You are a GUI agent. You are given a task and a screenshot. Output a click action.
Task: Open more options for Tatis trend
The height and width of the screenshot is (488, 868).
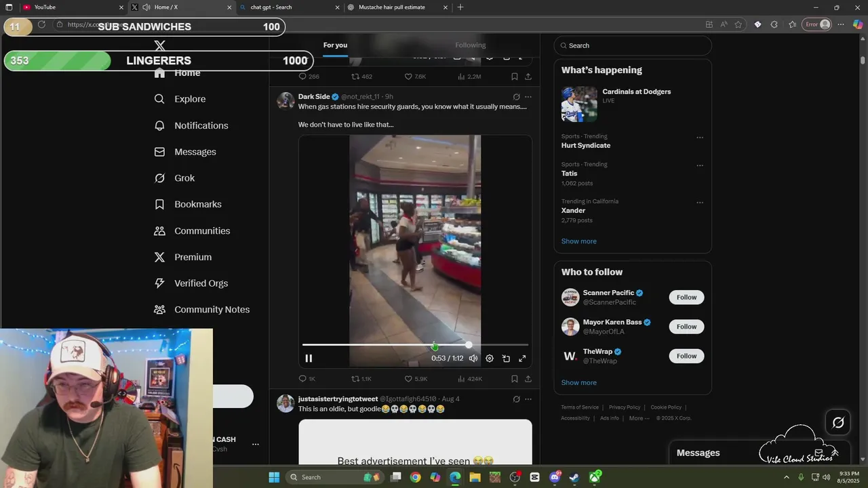(700, 165)
